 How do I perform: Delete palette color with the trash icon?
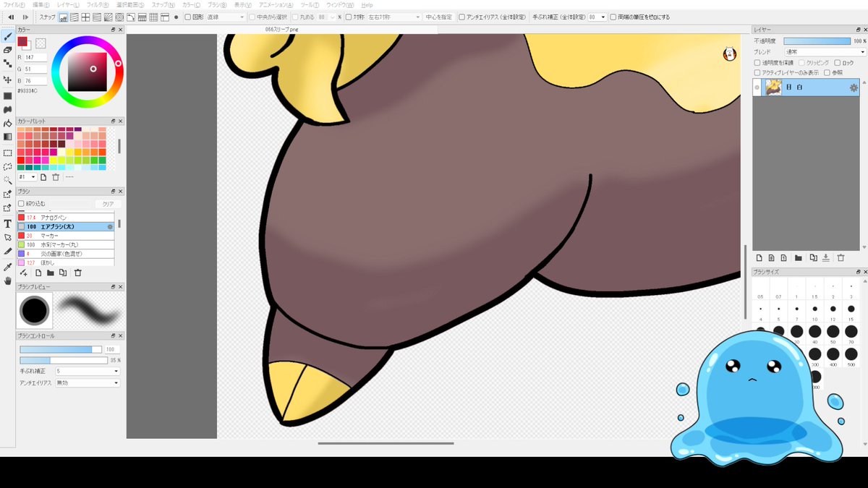(56, 177)
